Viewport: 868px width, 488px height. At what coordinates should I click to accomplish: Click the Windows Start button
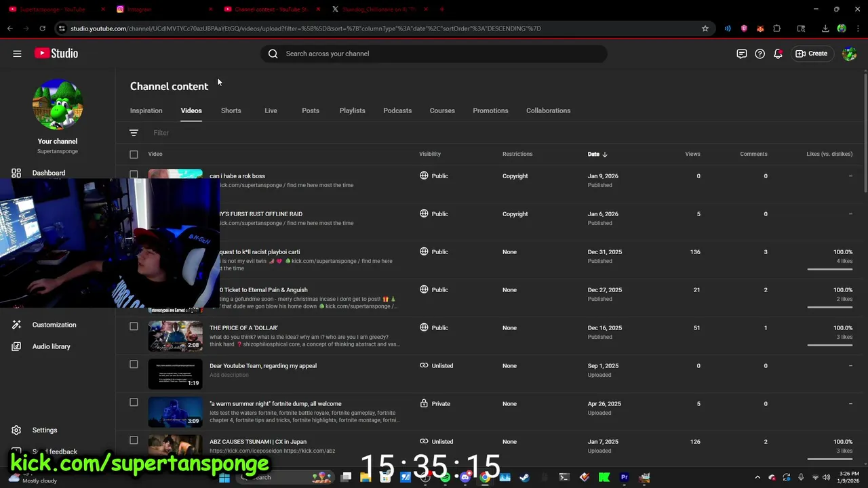click(x=224, y=477)
